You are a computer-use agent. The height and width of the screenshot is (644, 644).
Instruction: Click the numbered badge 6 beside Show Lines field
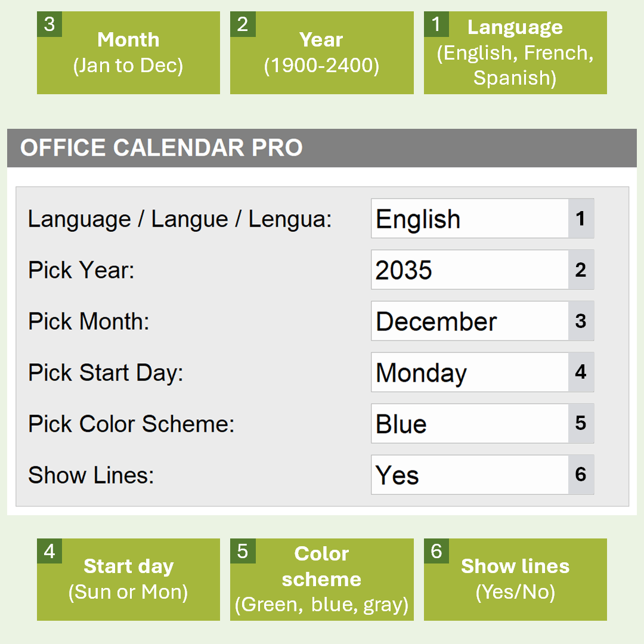(581, 475)
